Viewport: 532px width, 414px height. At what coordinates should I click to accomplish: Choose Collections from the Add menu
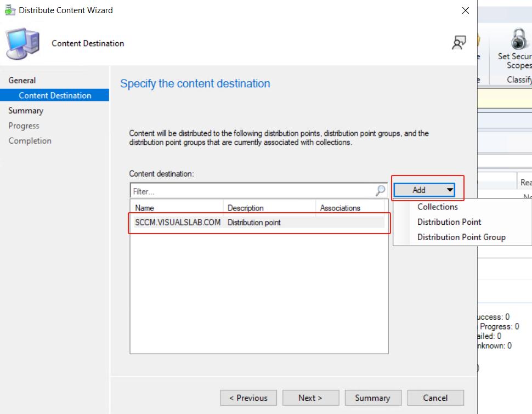coord(437,207)
